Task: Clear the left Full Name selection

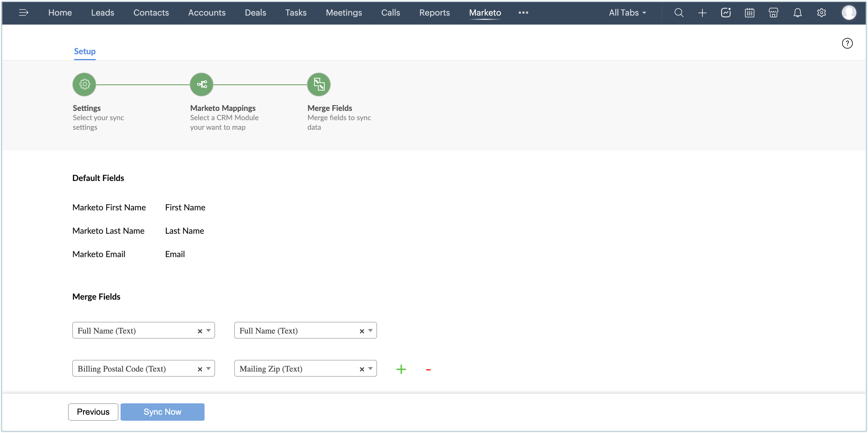Action: tap(200, 331)
